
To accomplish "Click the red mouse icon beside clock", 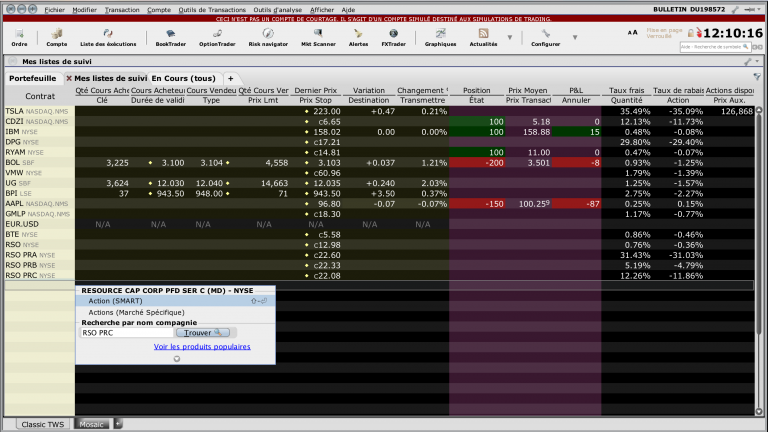I will click(x=699, y=33).
